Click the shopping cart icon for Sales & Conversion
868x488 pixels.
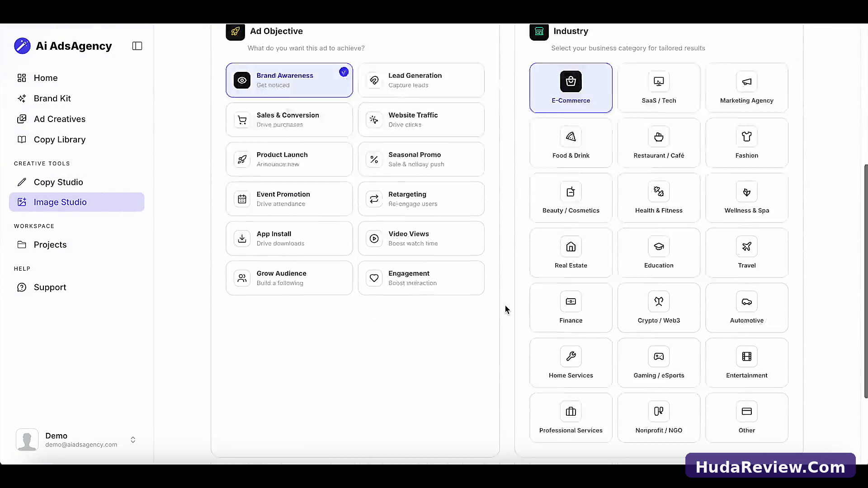coord(242,120)
